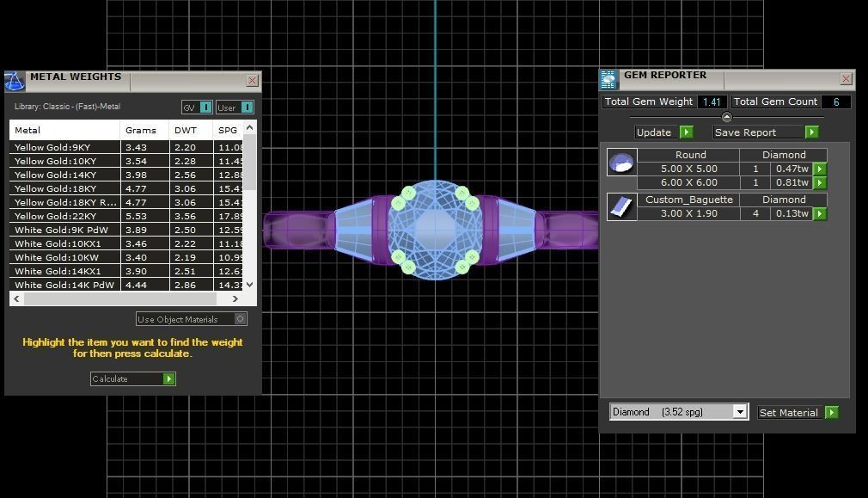Select the Custom_Baguette gem thumbnail
This screenshot has width=868, height=498.
(x=621, y=206)
